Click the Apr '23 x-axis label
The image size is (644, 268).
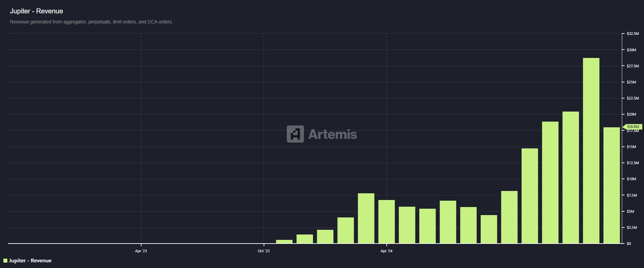point(141,251)
